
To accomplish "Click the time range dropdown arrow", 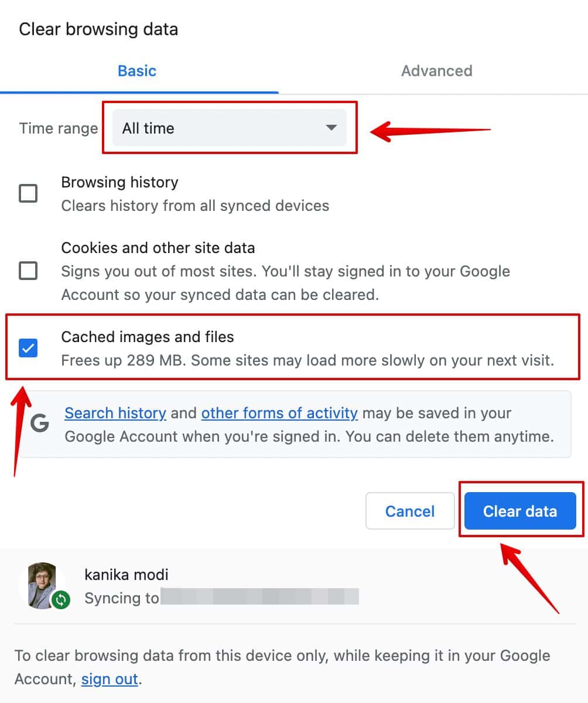I will coord(331,128).
